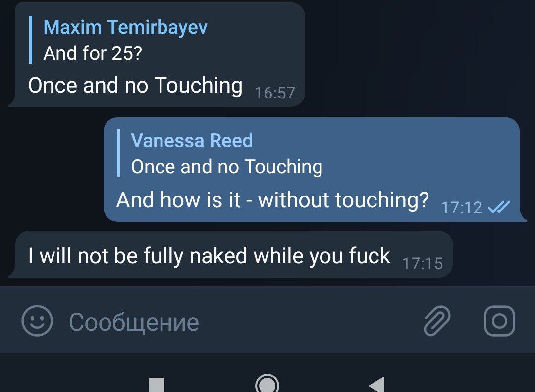Tap the double-check read receipt icon
The width and height of the screenshot is (535, 392).
click(x=499, y=207)
